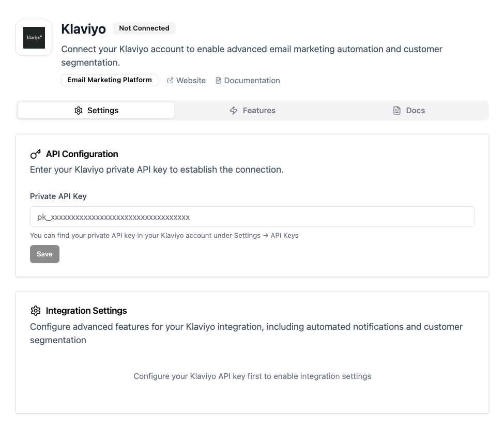Focus the Private API Key input field

(x=252, y=217)
